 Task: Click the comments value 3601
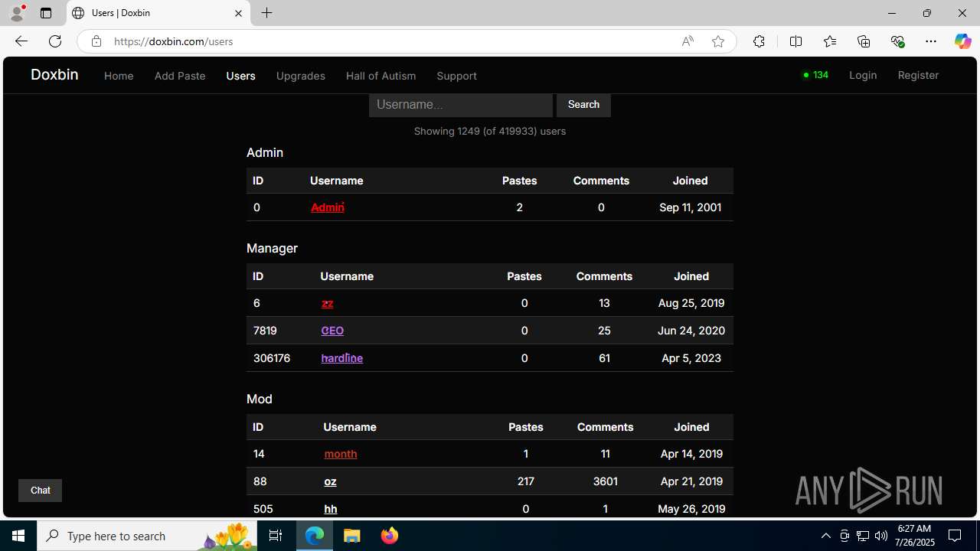click(605, 481)
